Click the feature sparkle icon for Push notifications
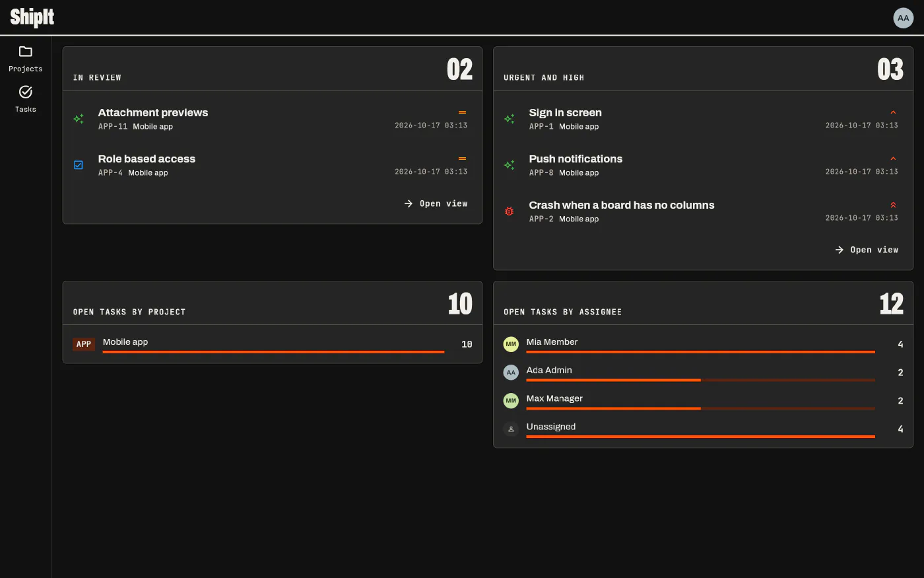This screenshot has height=578, width=924. point(510,165)
